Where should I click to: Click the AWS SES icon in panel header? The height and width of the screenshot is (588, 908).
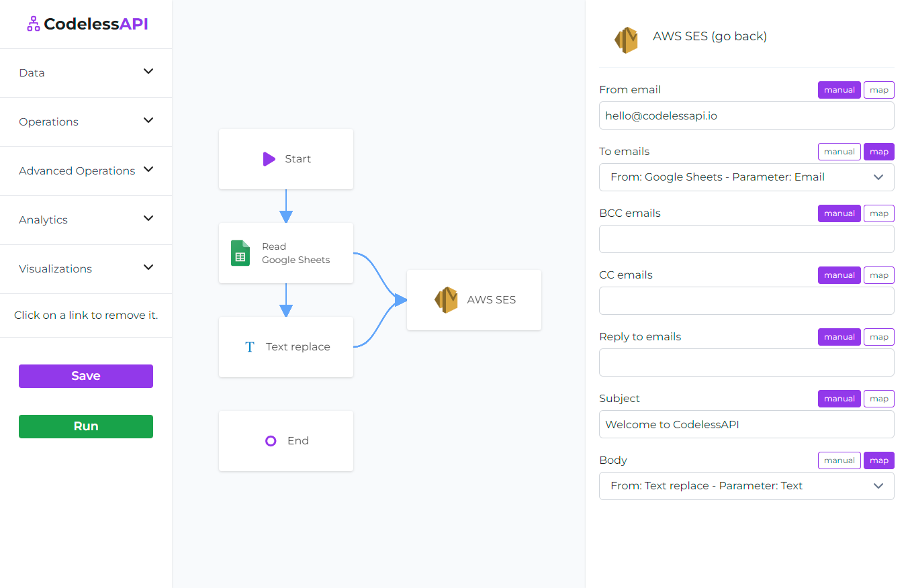[626, 40]
